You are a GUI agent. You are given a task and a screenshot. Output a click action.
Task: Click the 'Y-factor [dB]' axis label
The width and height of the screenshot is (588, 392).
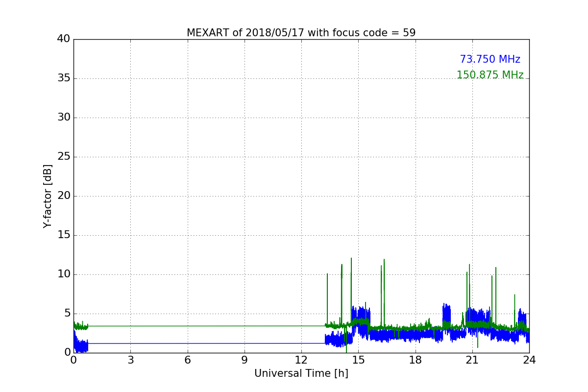(x=48, y=196)
